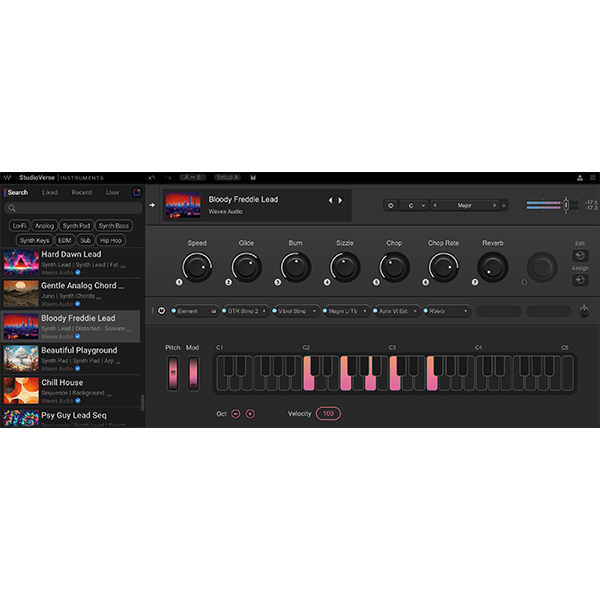
Task: Click the Pitch wheel
Action: [173, 373]
